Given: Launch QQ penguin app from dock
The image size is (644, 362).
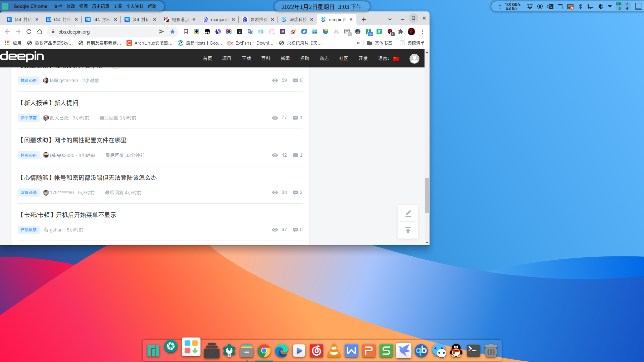Looking at the screenshot, I should coord(456,351).
